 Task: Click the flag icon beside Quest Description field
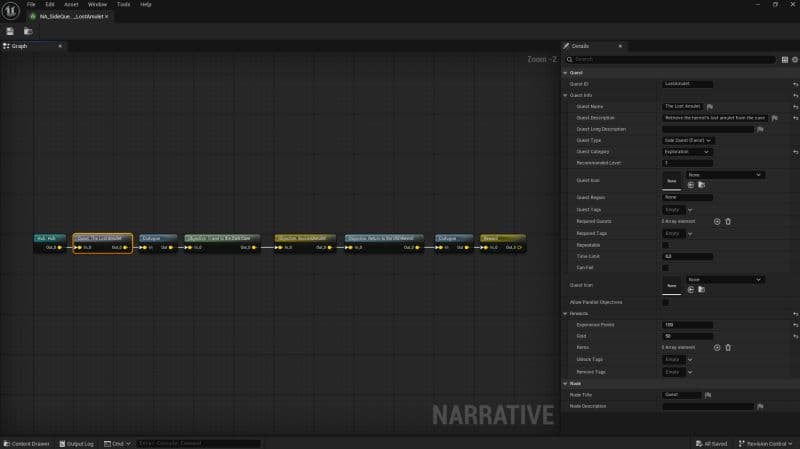pos(774,118)
